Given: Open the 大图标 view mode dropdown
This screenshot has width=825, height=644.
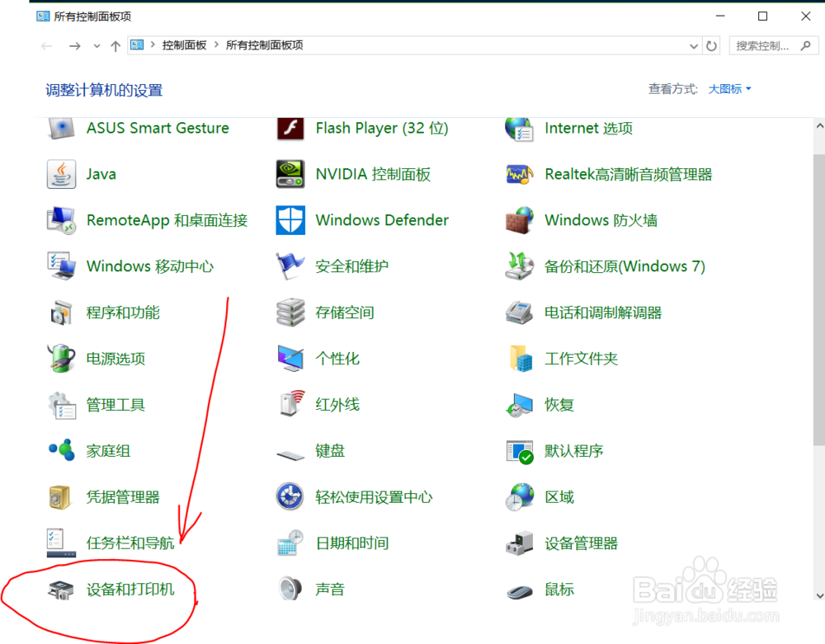Looking at the screenshot, I should 730,89.
